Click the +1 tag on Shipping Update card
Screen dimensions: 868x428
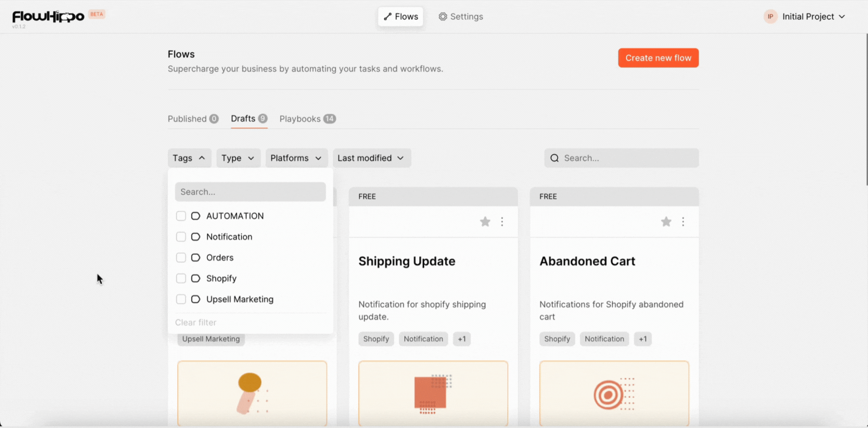point(462,339)
